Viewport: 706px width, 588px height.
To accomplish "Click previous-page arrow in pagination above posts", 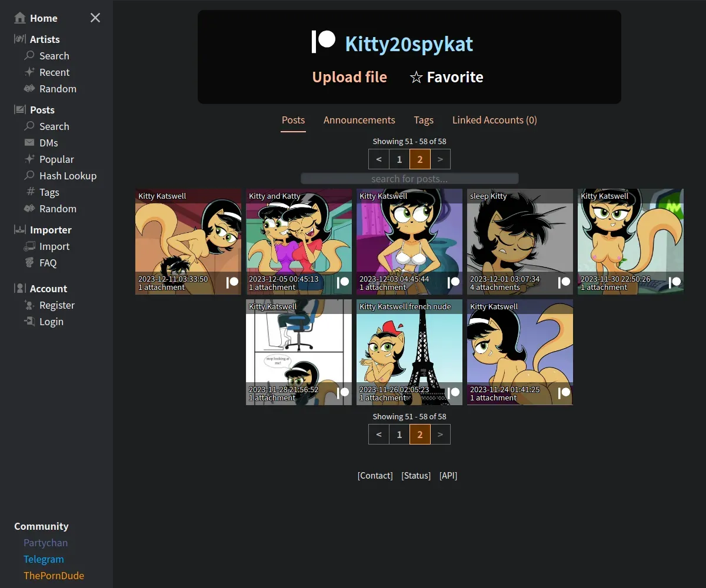I will (x=379, y=159).
